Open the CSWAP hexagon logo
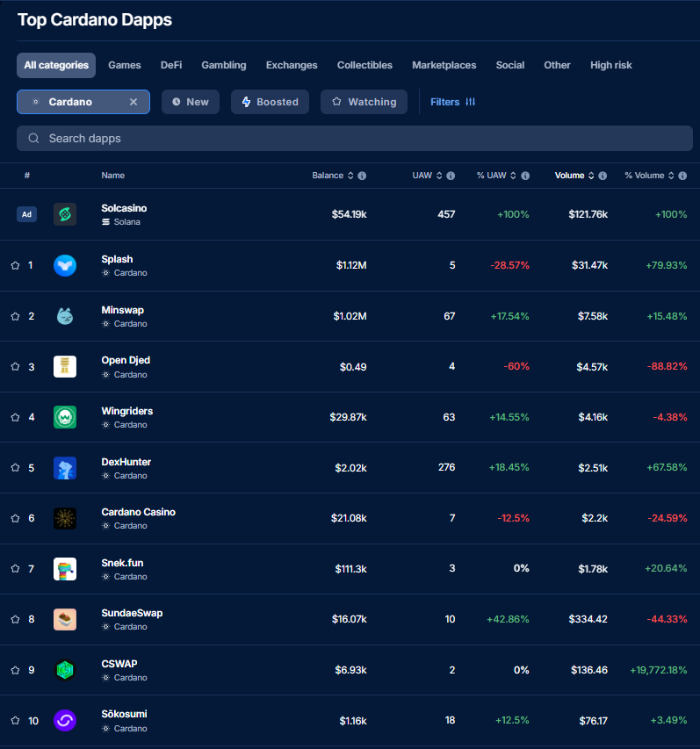 click(x=65, y=670)
